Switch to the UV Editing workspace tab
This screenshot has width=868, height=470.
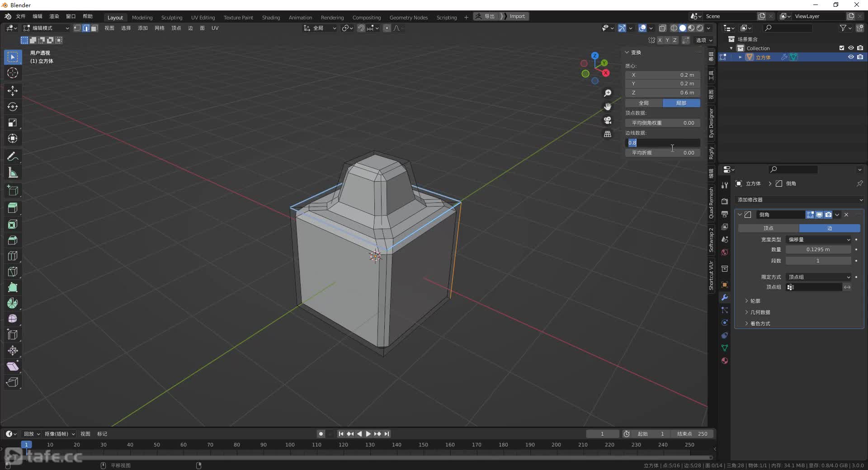point(203,17)
